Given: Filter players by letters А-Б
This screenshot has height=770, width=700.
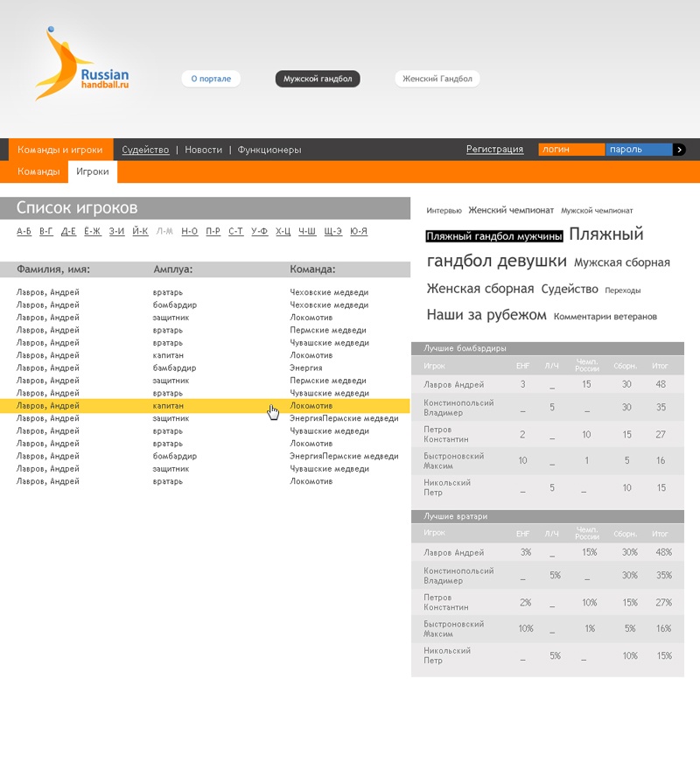Looking at the screenshot, I should (24, 232).
